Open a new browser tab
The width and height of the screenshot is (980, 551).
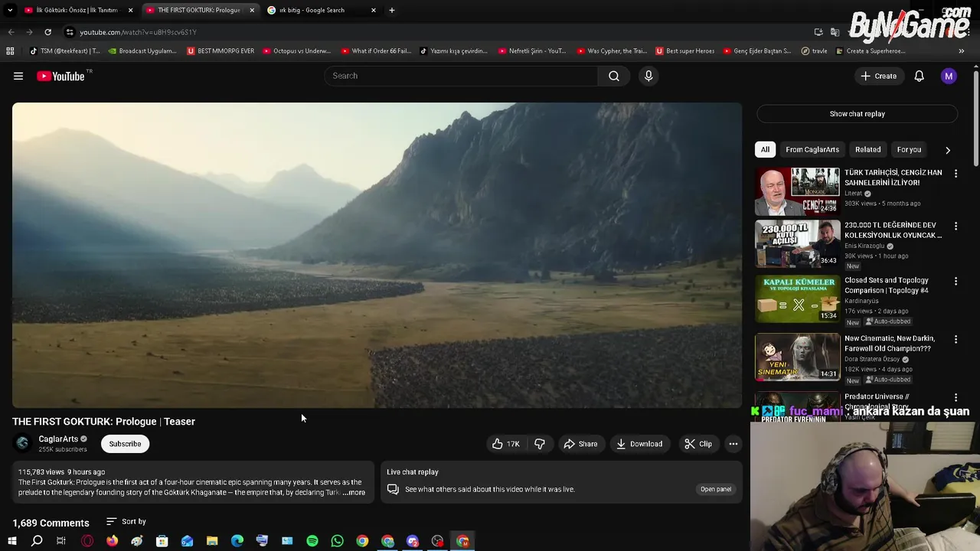[x=391, y=10]
